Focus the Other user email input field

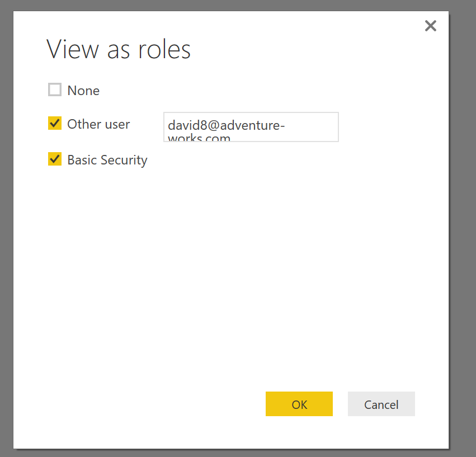point(251,127)
